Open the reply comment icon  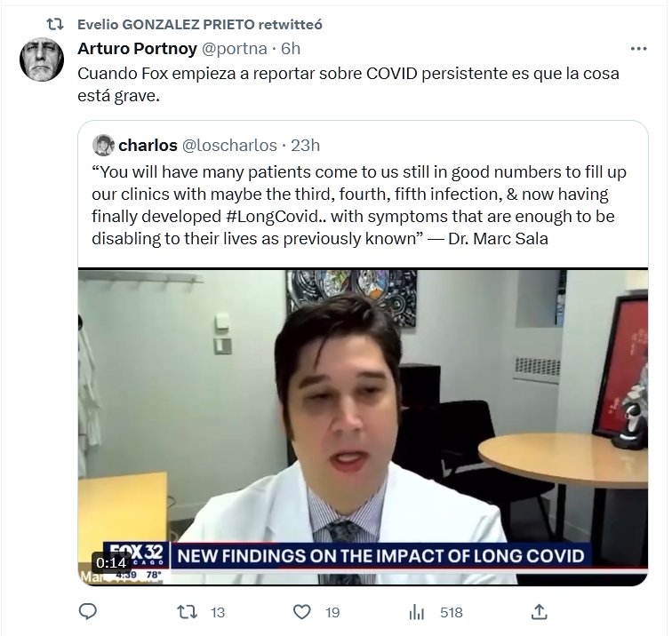tap(88, 612)
